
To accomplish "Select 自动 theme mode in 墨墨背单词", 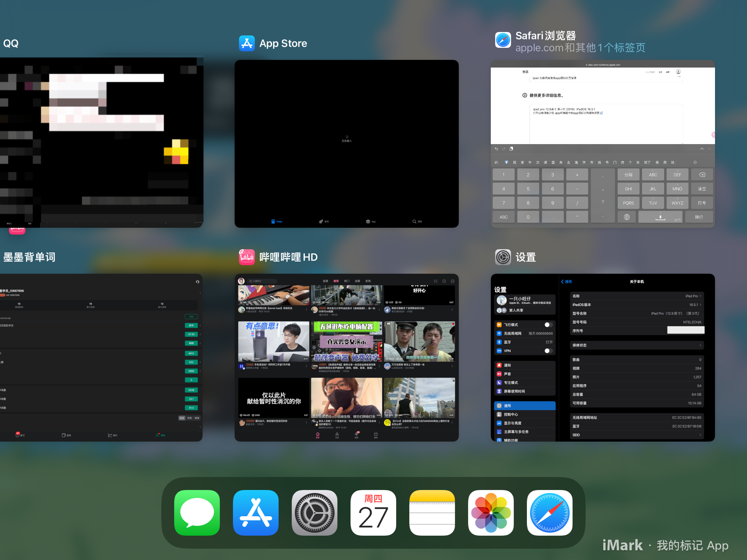I will [x=182, y=418].
